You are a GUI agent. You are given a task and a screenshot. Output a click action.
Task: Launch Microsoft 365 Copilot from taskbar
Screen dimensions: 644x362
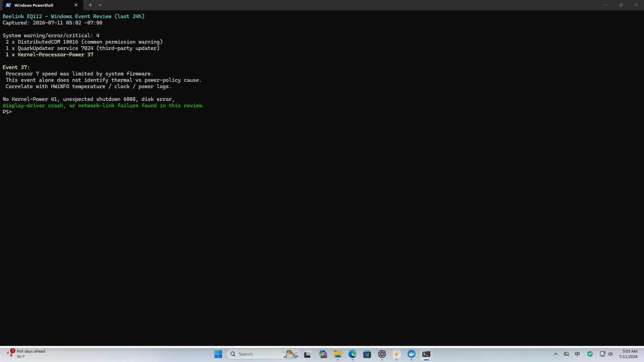[323, 354]
